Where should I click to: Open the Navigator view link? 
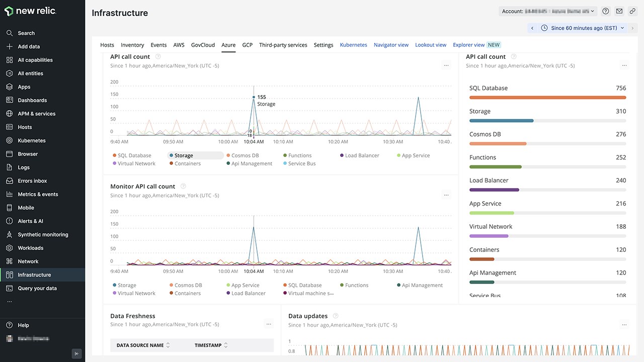tap(391, 45)
